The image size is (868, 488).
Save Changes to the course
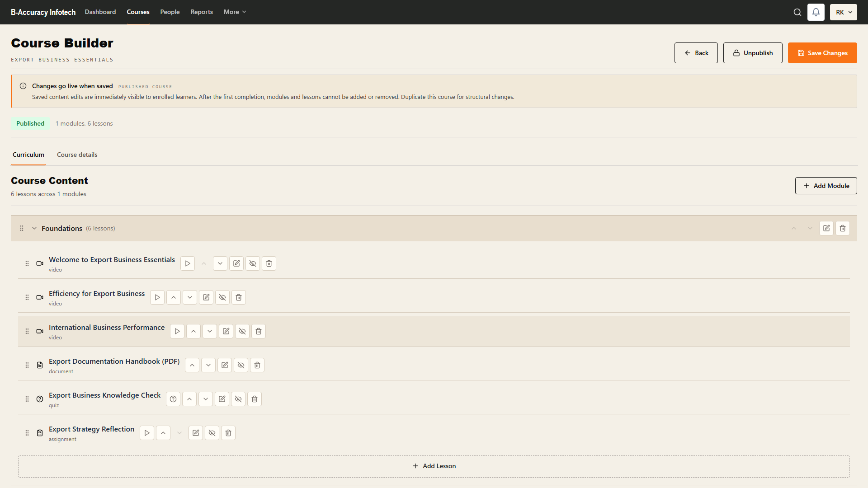(822, 53)
